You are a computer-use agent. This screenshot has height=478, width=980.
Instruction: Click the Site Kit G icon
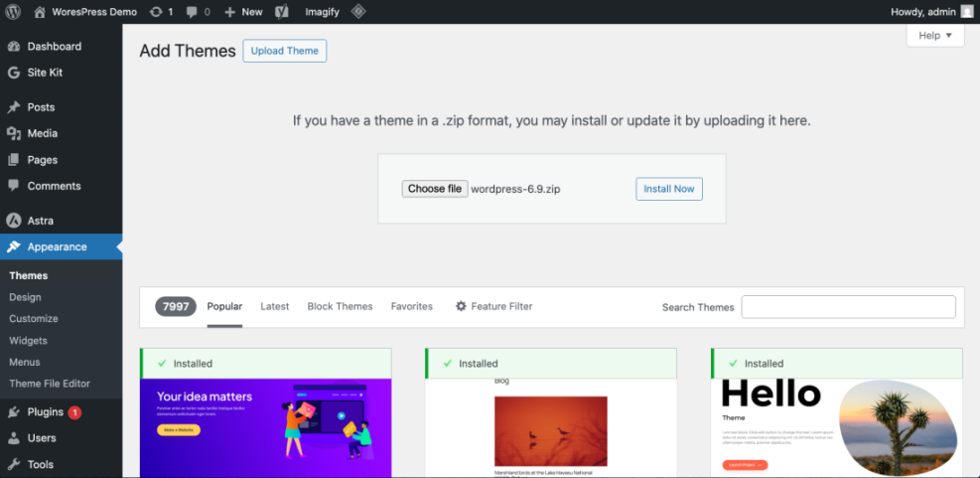point(14,73)
